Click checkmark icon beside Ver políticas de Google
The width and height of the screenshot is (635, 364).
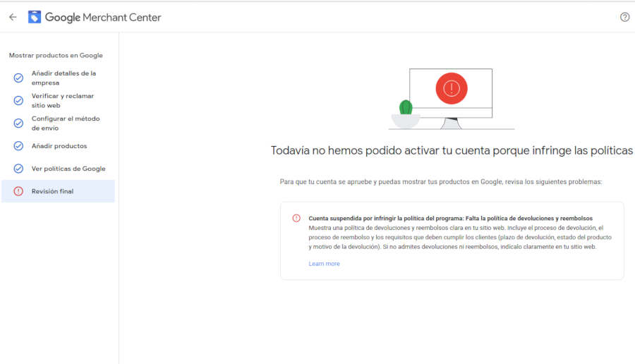tap(18, 169)
